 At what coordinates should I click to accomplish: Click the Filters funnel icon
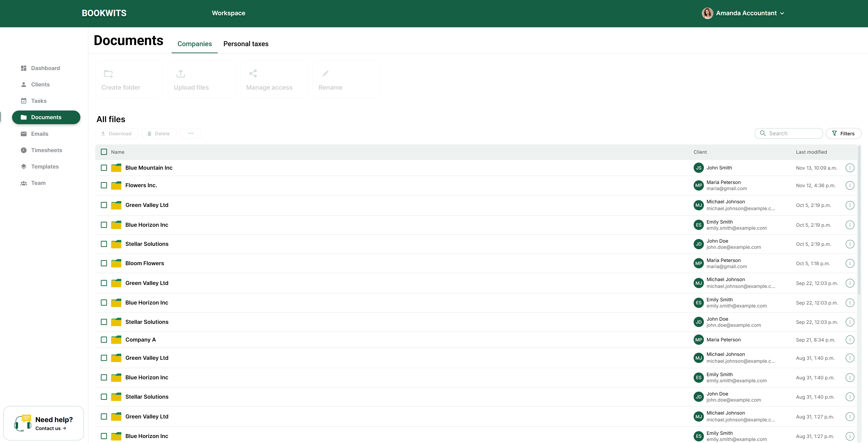pos(834,134)
